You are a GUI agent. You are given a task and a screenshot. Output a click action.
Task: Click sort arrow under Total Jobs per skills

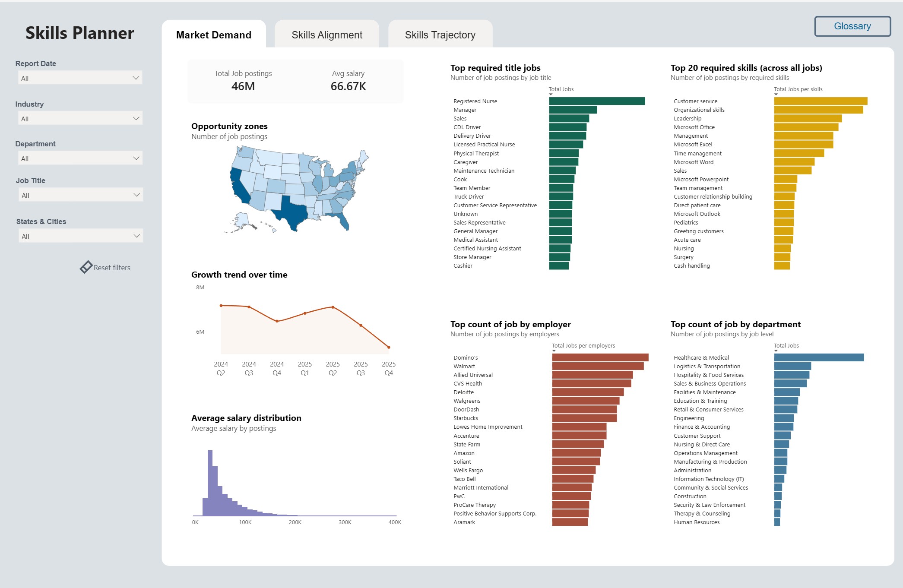776,95
